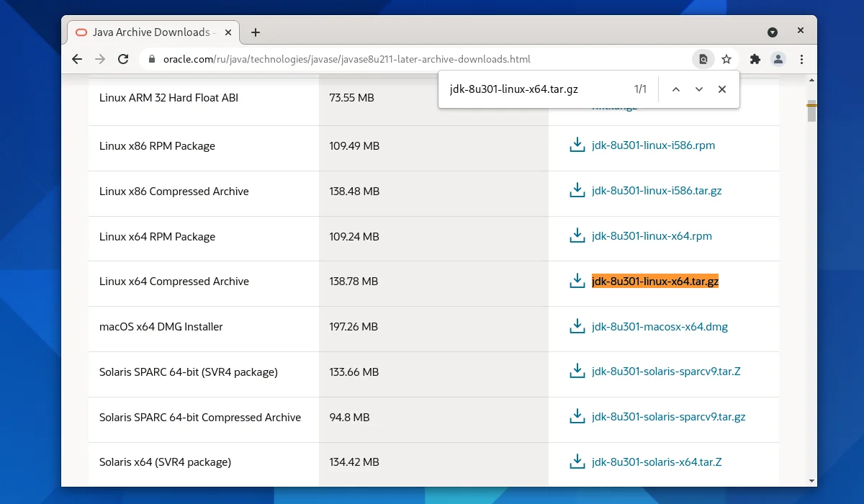The height and width of the screenshot is (504, 864).
Task: Open a new browser tab
Action: pos(256,32)
